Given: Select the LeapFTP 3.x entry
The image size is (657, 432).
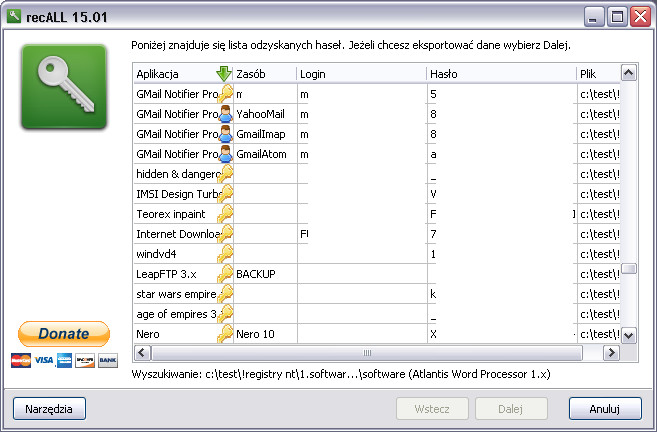Looking at the screenshot, I should tap(166, 274).
